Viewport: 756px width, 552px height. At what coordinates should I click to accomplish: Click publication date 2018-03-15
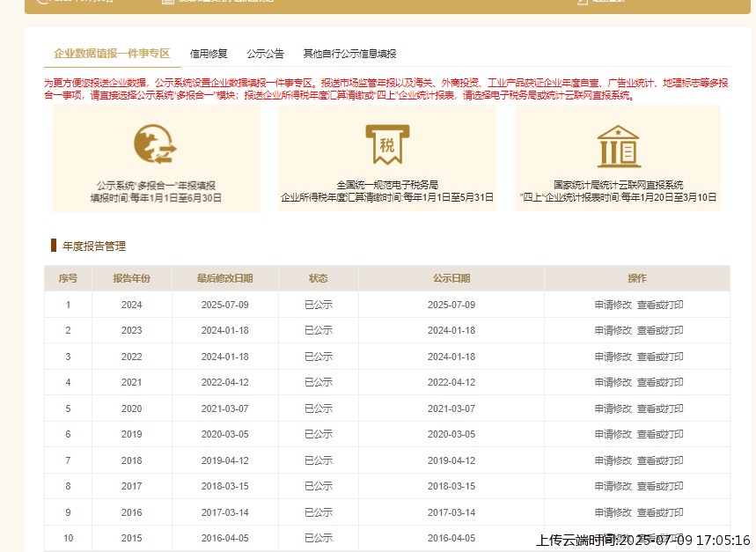coord(451,487)
